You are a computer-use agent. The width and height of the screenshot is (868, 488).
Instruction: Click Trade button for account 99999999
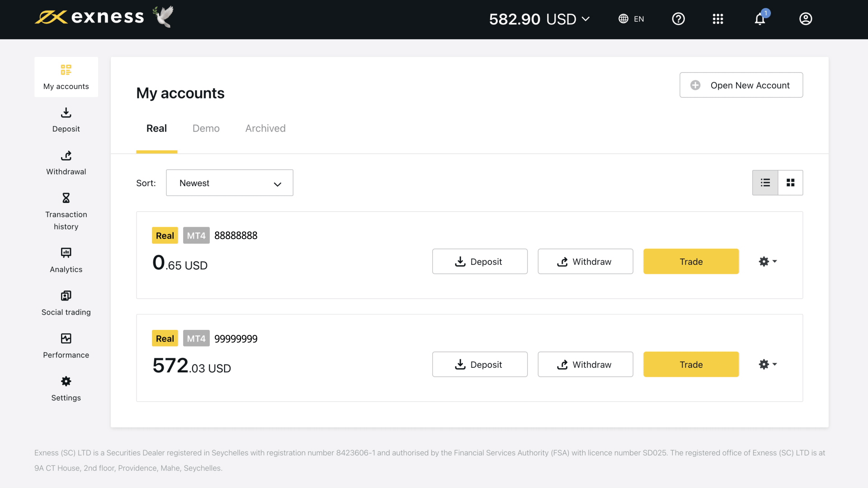691,364
